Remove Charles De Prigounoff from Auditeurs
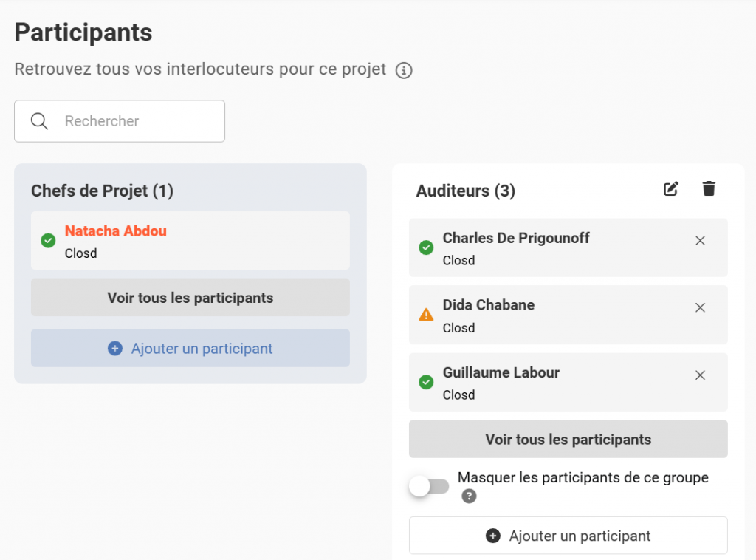This screenshot has width=756, height=560. point(701,241)
